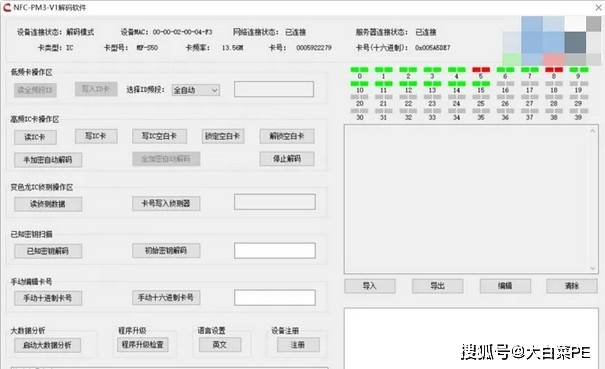Click the green sector 15 indicator
Viewport: 605px width, 369px height.
(x=481, y=83)
